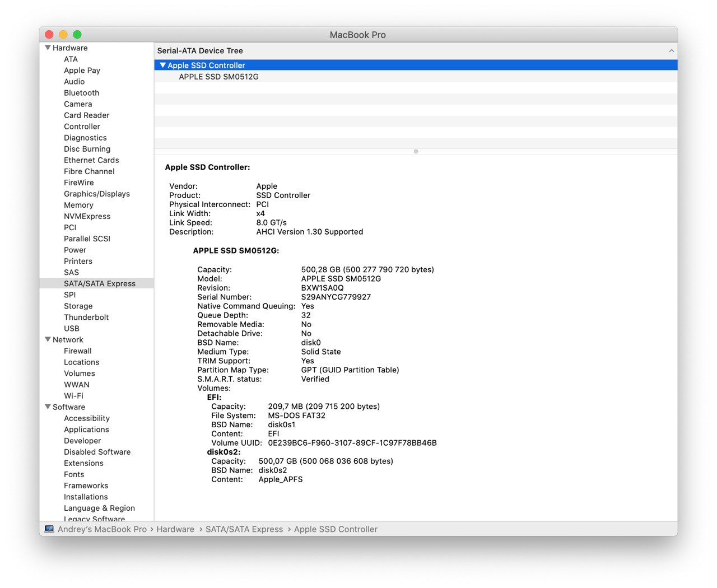Select Developer software entry
The width and height of the screenshot is (717, 588).
coord(82,441)
